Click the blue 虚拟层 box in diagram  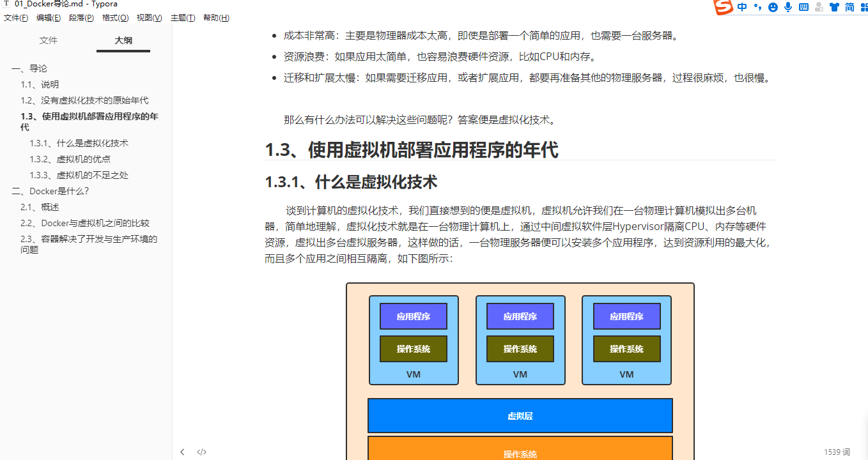(520, 416)
